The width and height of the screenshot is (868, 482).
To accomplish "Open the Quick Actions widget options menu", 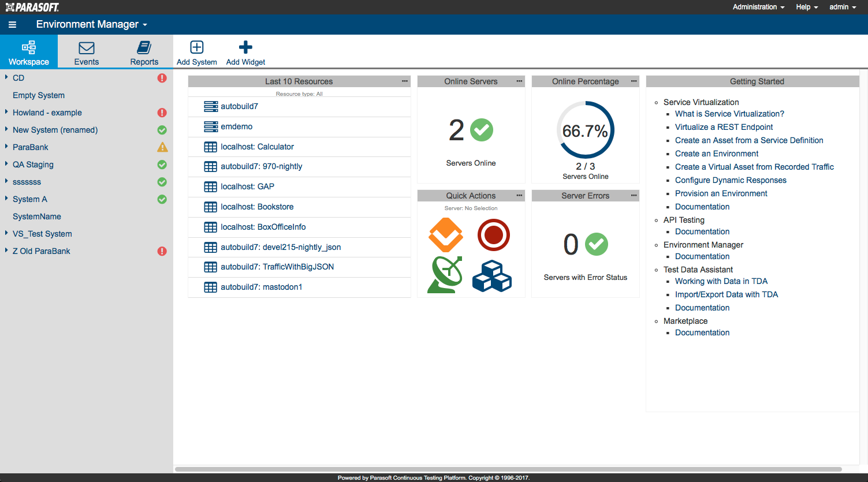I will (x=519, y=196).
